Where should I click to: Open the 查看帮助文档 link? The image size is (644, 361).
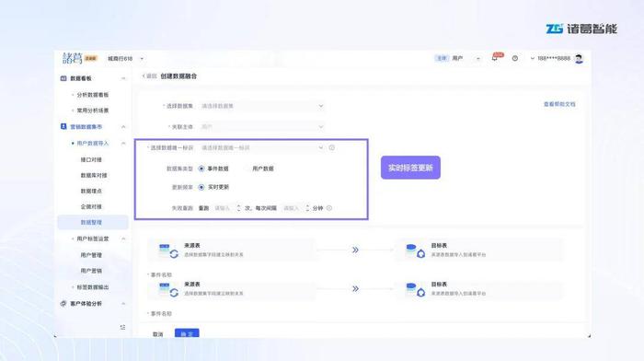[x=559, y=104]
